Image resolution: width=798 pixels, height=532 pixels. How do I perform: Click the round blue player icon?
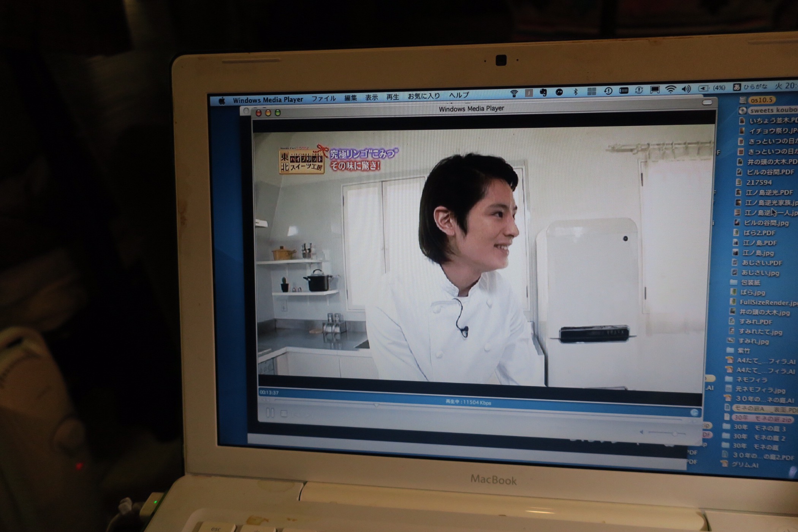694,413
